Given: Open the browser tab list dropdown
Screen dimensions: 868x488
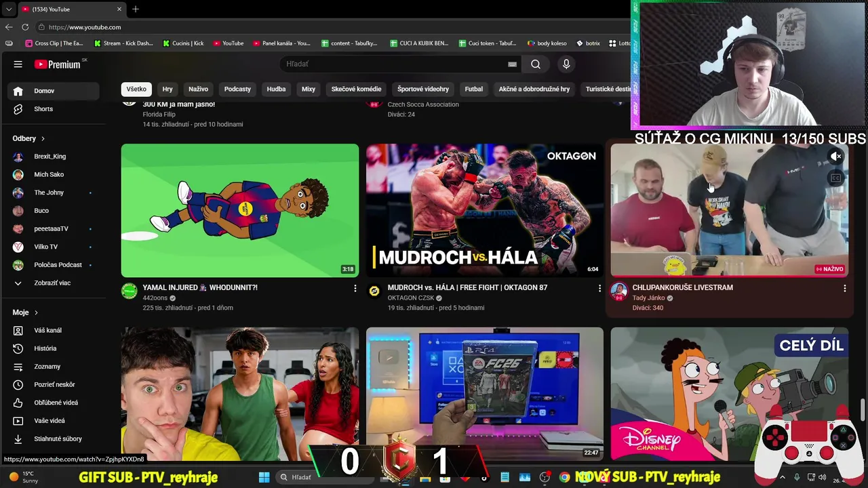Looking at the screenshot, I should coord(8,9).
